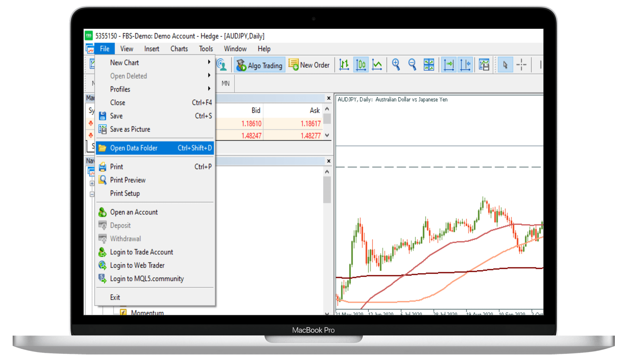Choose Open an Account entry
The height and width of the screenshot is (364, 629).
coord(155,212)
